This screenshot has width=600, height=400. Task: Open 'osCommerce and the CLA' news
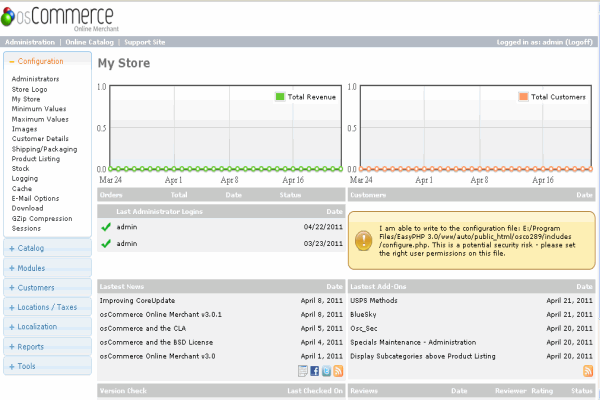[x=143, y=328]
